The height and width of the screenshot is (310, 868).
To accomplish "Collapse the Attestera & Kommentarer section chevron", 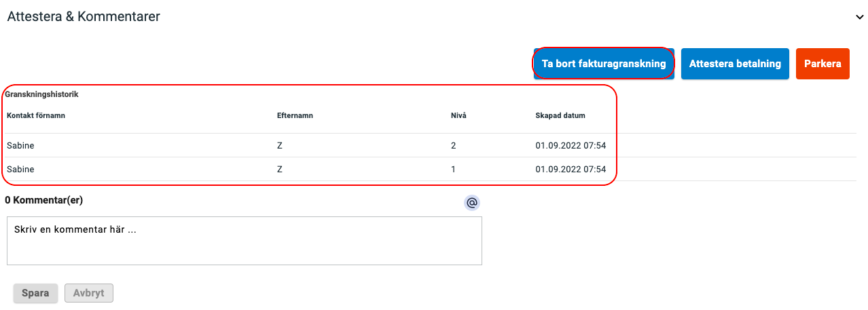I will point(859,18).
